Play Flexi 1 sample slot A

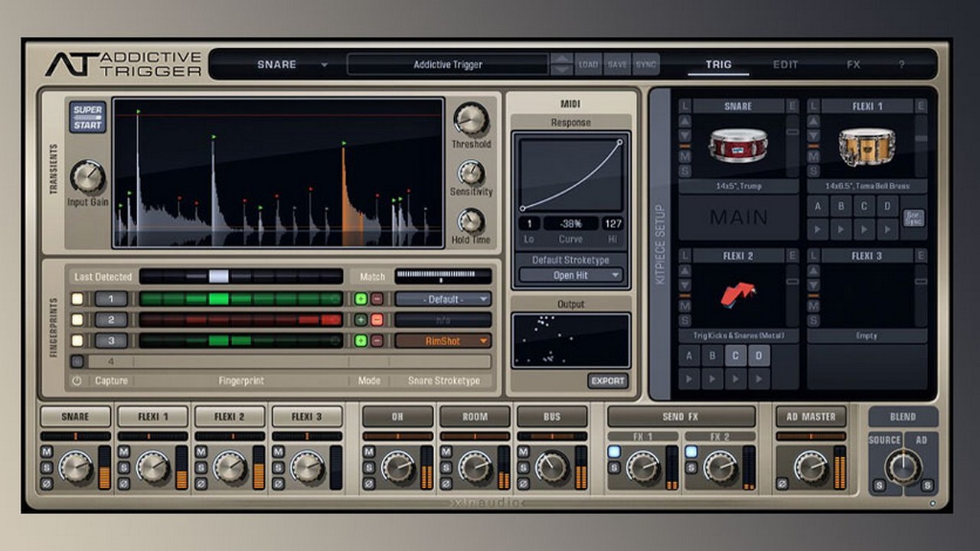818,228
